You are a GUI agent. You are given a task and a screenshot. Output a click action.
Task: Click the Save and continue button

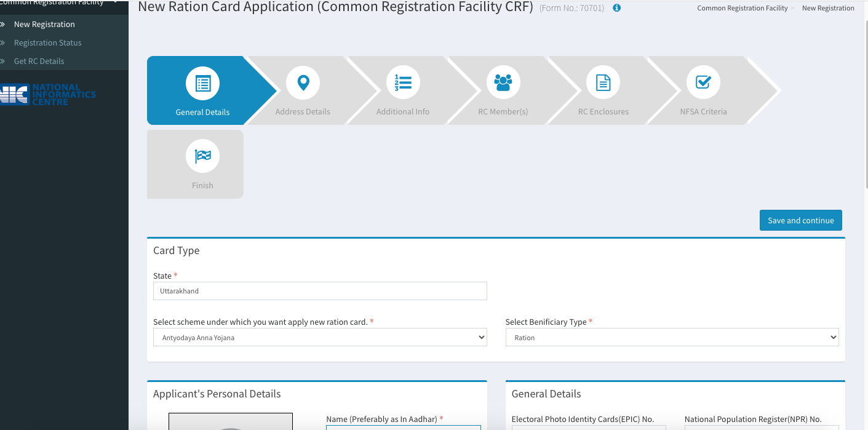tap(800, 220)
